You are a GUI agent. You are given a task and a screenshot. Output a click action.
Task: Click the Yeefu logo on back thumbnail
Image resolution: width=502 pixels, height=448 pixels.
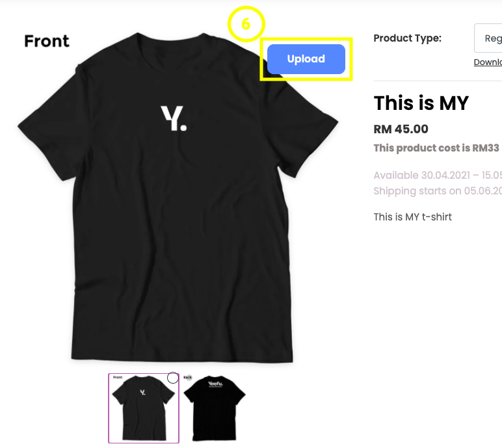point(215,384)
